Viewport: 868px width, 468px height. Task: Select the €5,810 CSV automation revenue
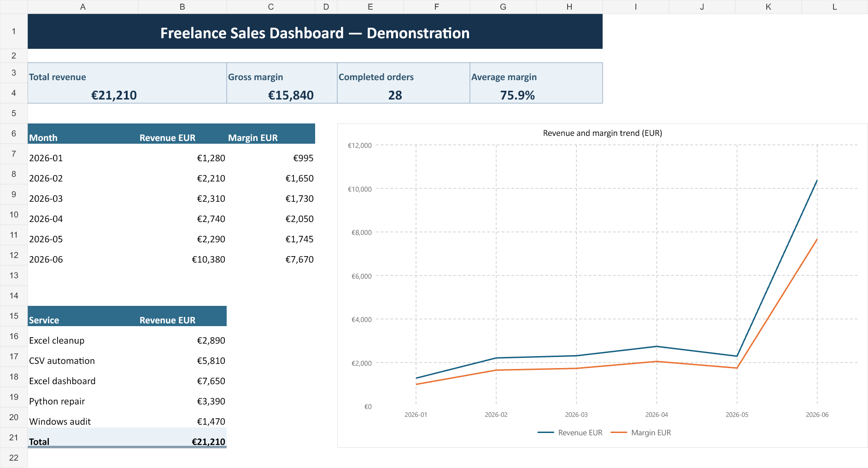(182, 357)
